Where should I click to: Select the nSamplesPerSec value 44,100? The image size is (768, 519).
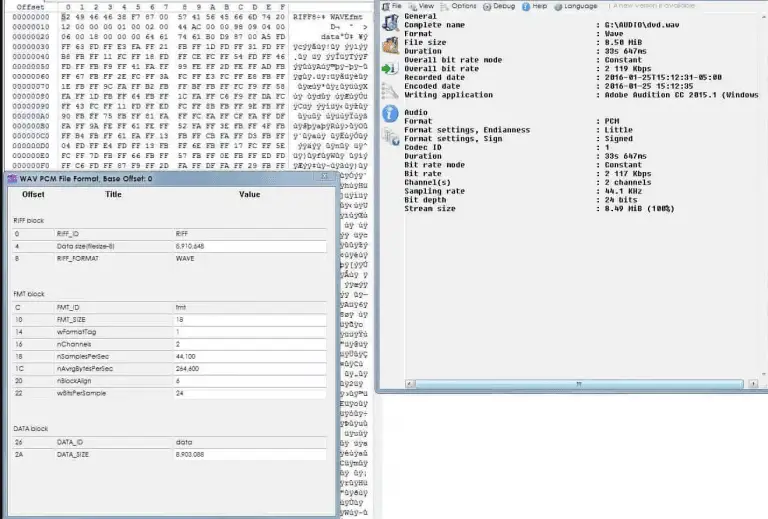(x=185, y=356)
